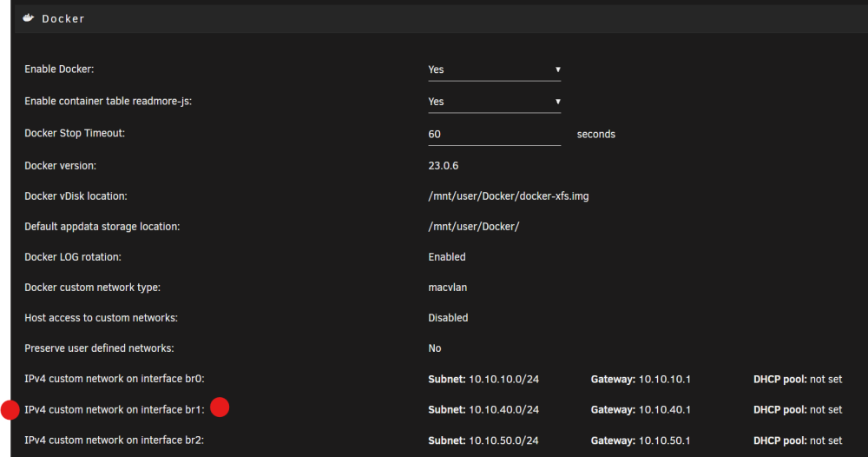This screenshot has height=457, width=868.
Task: Click the network type value macvlan
Action: coord(447,288)
